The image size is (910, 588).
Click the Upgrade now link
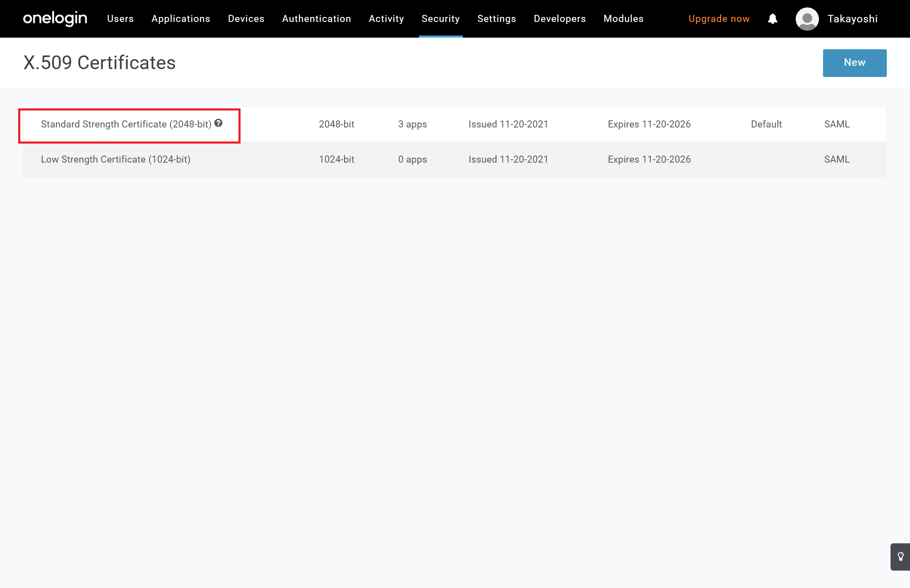(719, 19)
